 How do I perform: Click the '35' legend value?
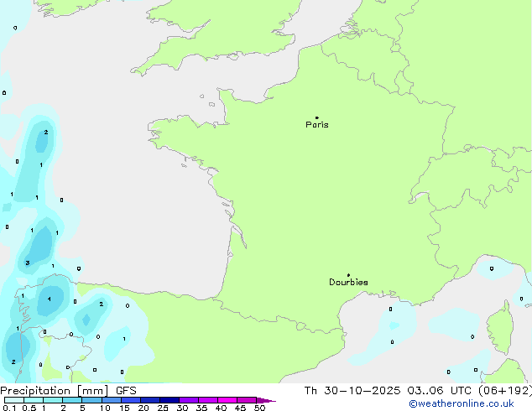[201, 408]
